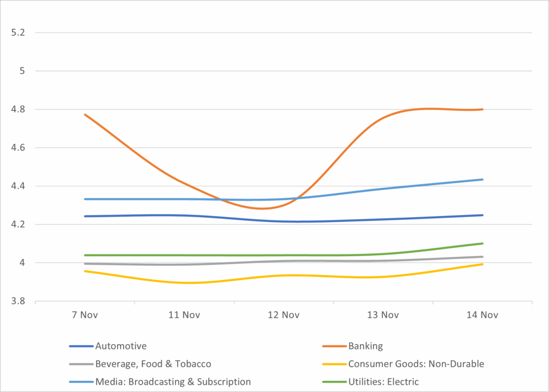Click the 5.2 y-axis value label
Viewport: 549px width, 392px height.
tap(18, 33)
